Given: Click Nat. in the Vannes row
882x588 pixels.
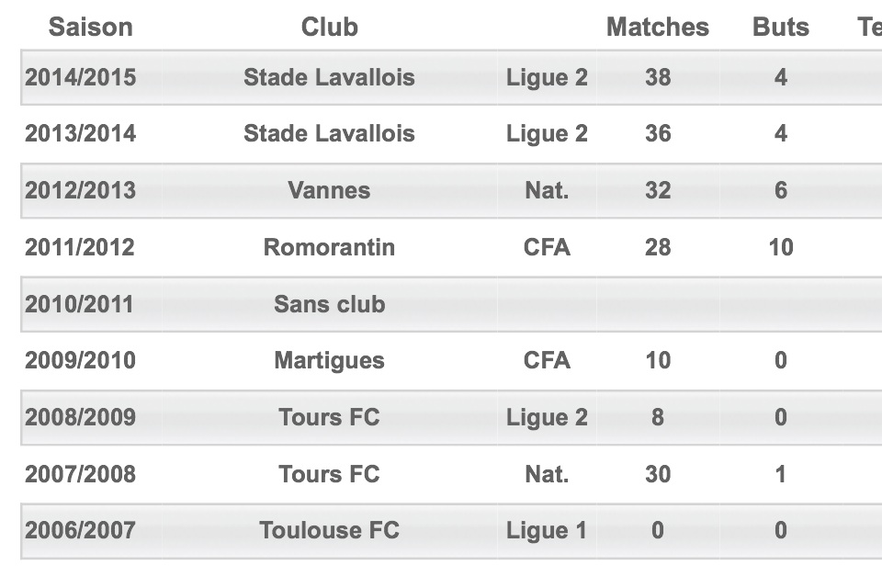Looking at the screenshot, I should [547, 190].
